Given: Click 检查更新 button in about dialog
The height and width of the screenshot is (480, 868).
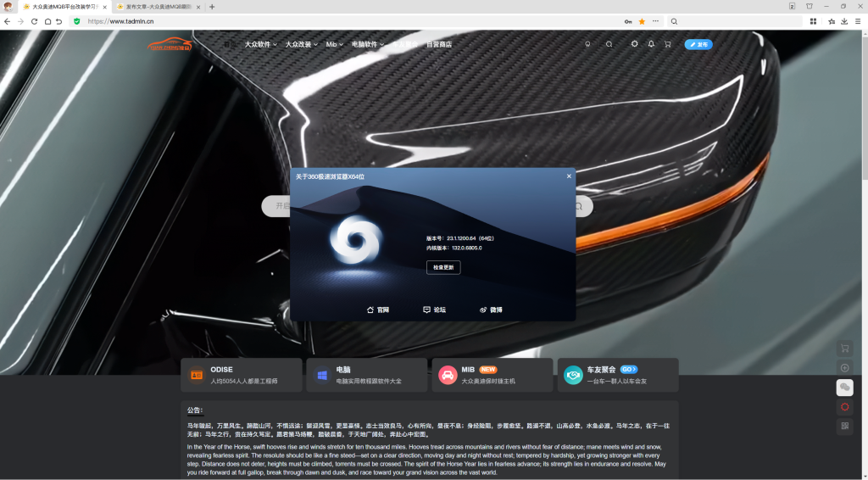Looking at the screenshot, I should coord(443,267).
